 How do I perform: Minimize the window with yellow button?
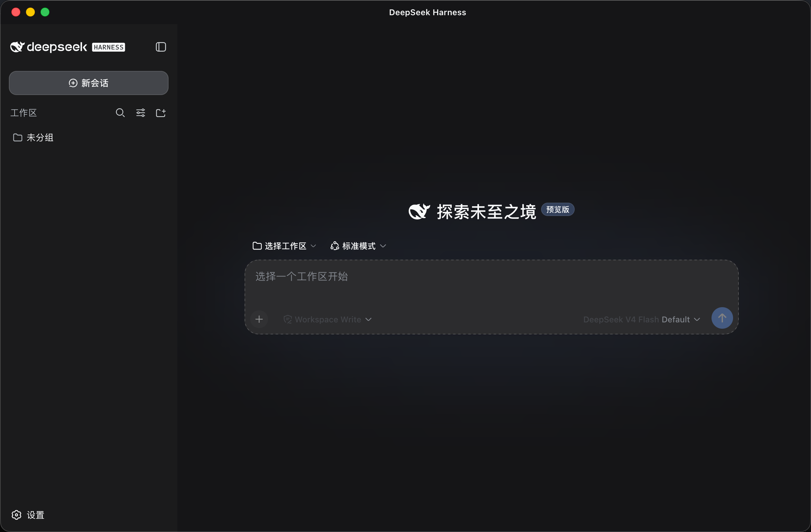click(x=30, y=12)
